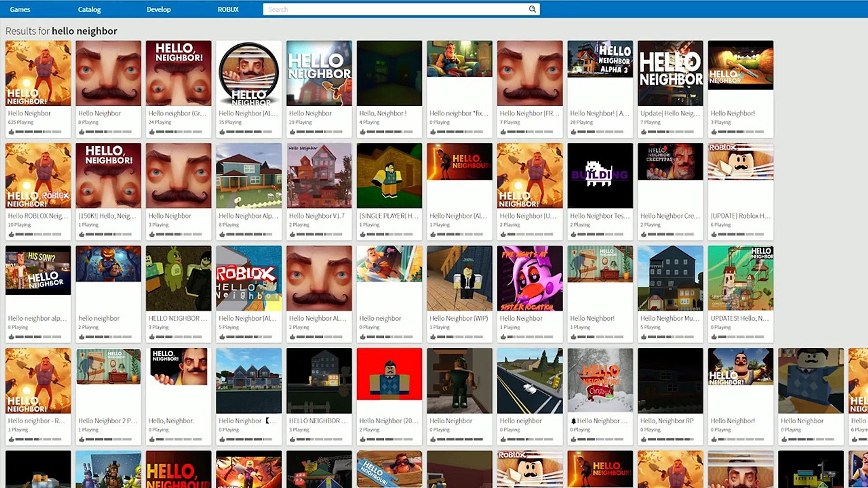Open the Catalog menu tab

89,9
